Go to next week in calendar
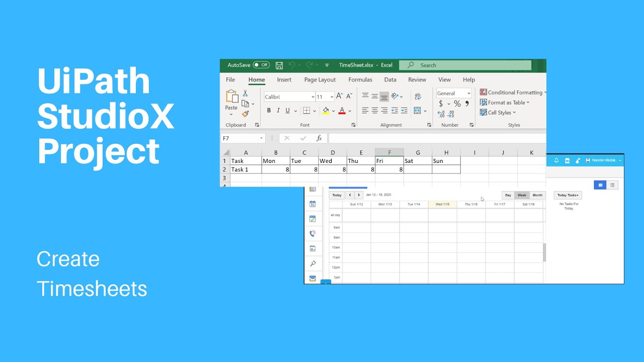 [358, 195]
